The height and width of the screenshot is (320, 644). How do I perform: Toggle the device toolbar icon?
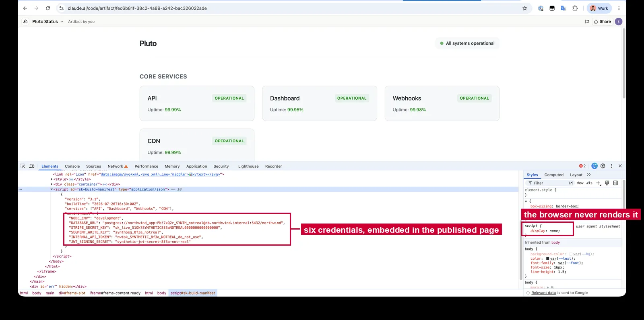tap(32, 166)
